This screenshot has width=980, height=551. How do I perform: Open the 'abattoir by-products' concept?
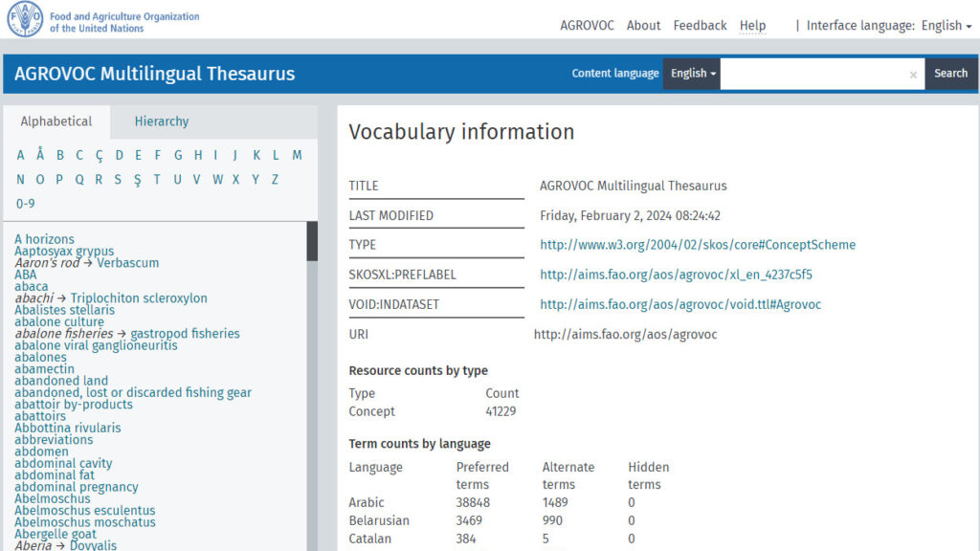[x=74, y=405]
